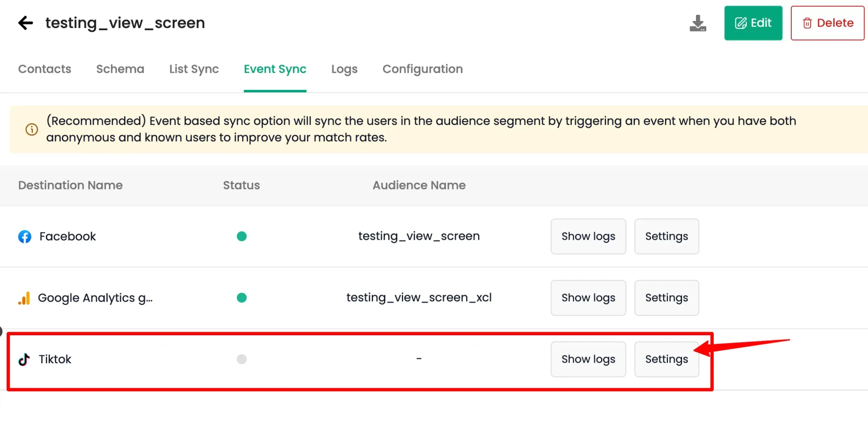The image size is (868, 428).
Task: Click the Recommended event sync banner text
Action: pyautogui.click(x=421, y=129)
